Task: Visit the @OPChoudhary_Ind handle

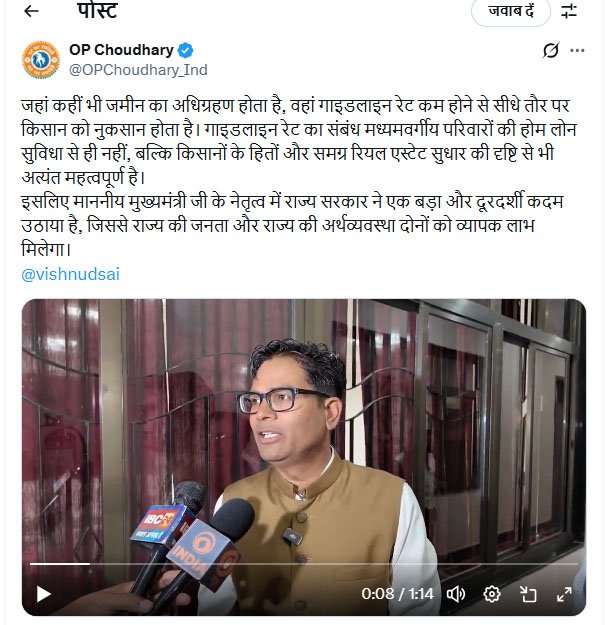Action: click(x=138, y=70)
